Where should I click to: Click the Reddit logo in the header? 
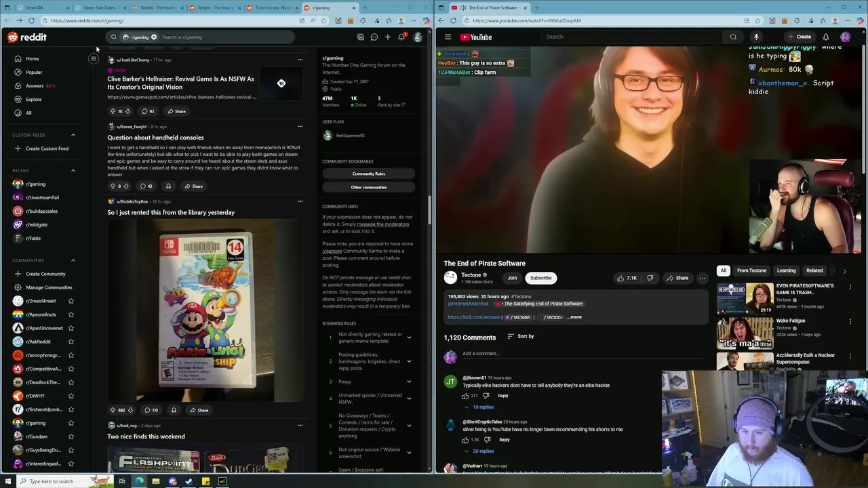[x=27, y=37]
